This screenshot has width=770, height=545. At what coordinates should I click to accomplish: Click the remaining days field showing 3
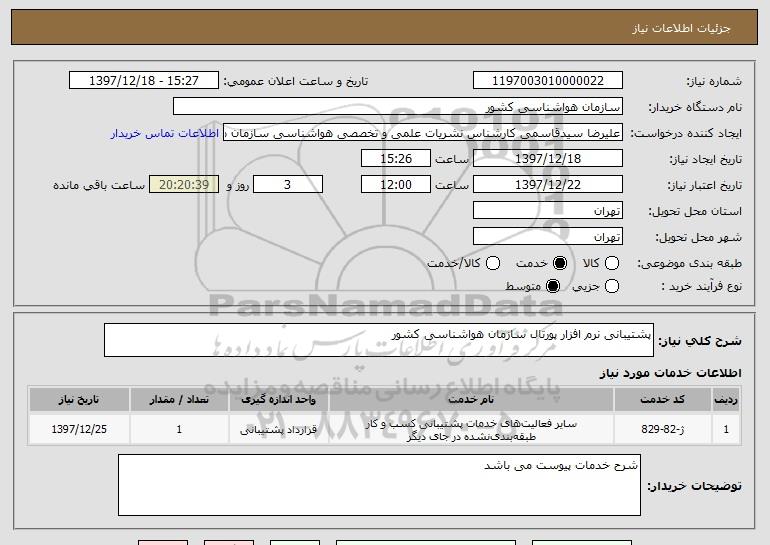pos(288,185)
